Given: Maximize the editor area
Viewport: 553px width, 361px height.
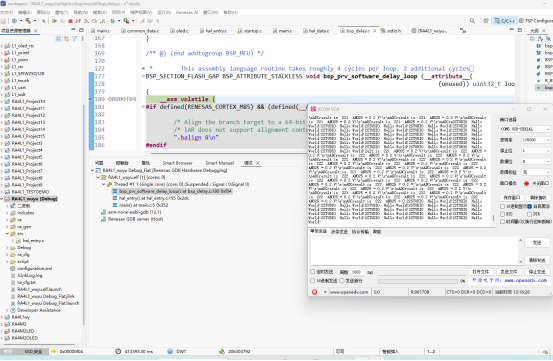Looking at the screenshot, I should coord(519,30).
